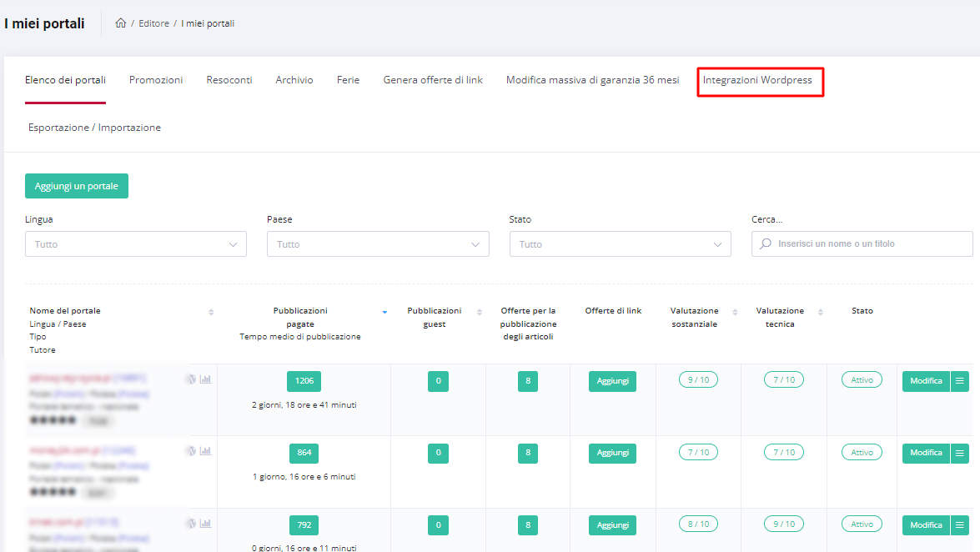
Task: Click the text '2 giorni, 18 ore e 41 minuti'
Action: click(x=304, y=405)
